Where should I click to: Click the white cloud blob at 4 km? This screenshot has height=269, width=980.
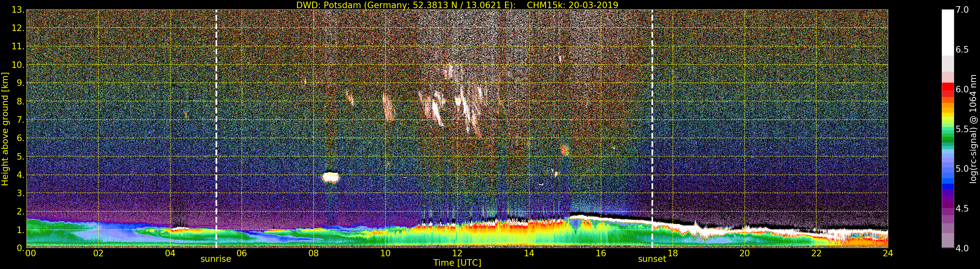pyautogui.click(x=330, y=177)
